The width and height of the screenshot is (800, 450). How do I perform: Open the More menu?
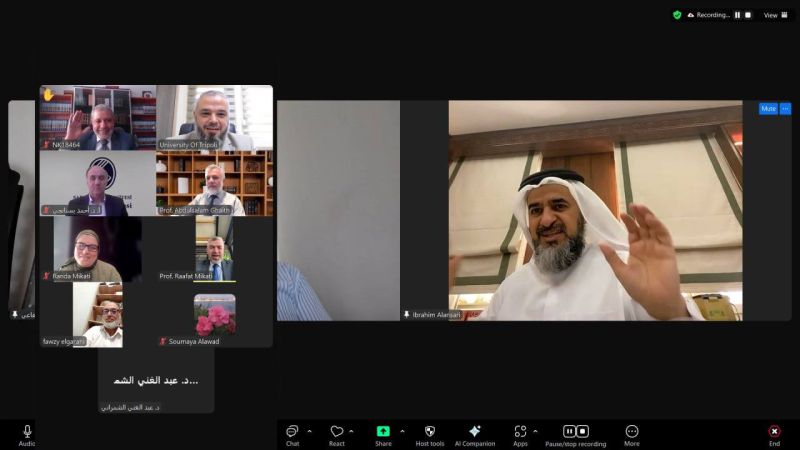pos(632,432)
